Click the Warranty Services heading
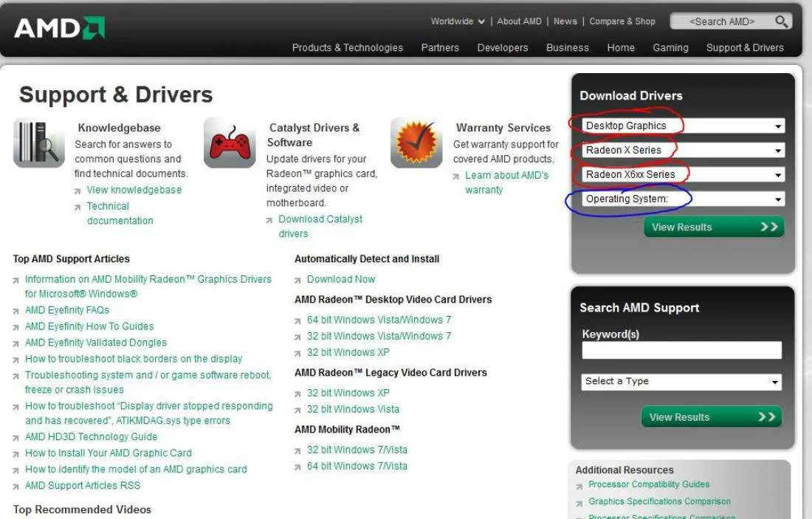This screenshot has height=519, width=812. coord(503,128)
